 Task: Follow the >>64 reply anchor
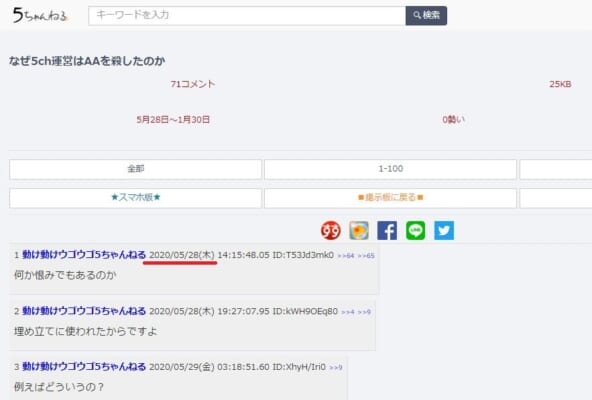(346, 256)
